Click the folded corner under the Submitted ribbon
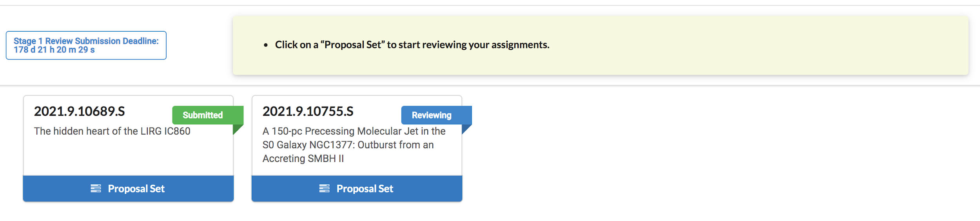This screenshot has height=221, width=980. (237, 129)
